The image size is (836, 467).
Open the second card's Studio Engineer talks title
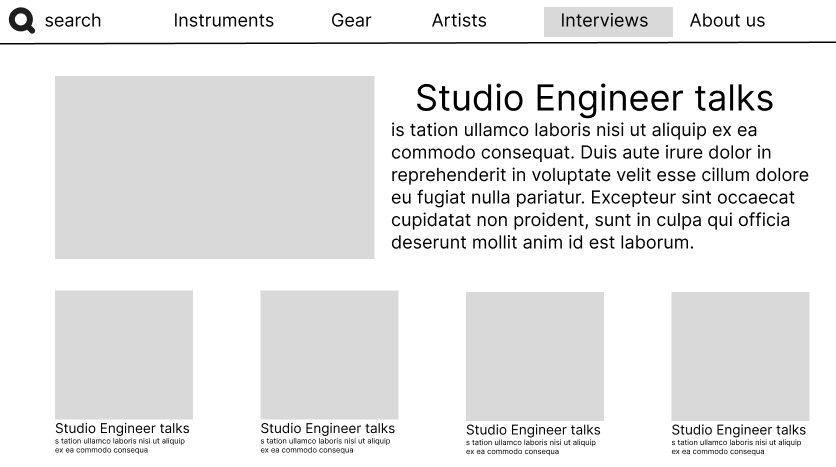[x=328, y=428]
